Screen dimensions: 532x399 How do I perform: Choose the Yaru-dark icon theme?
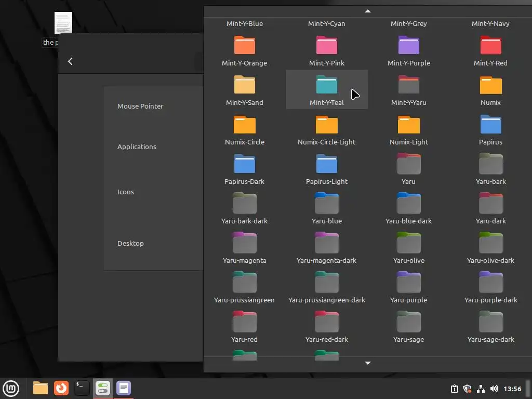tap(490, 208)
